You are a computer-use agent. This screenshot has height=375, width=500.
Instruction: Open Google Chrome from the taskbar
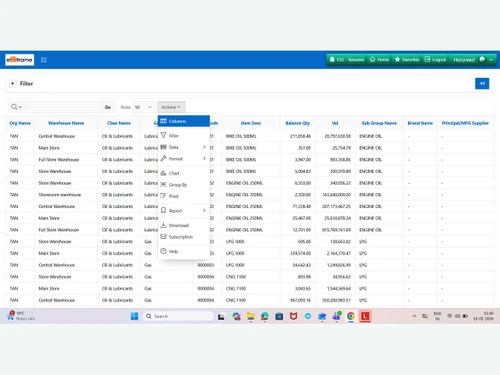click(x=351, y=316)
